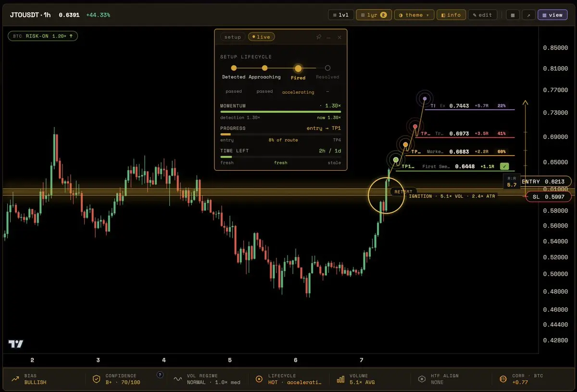Click the bullish bias trend icon

[x=15, y=379]
